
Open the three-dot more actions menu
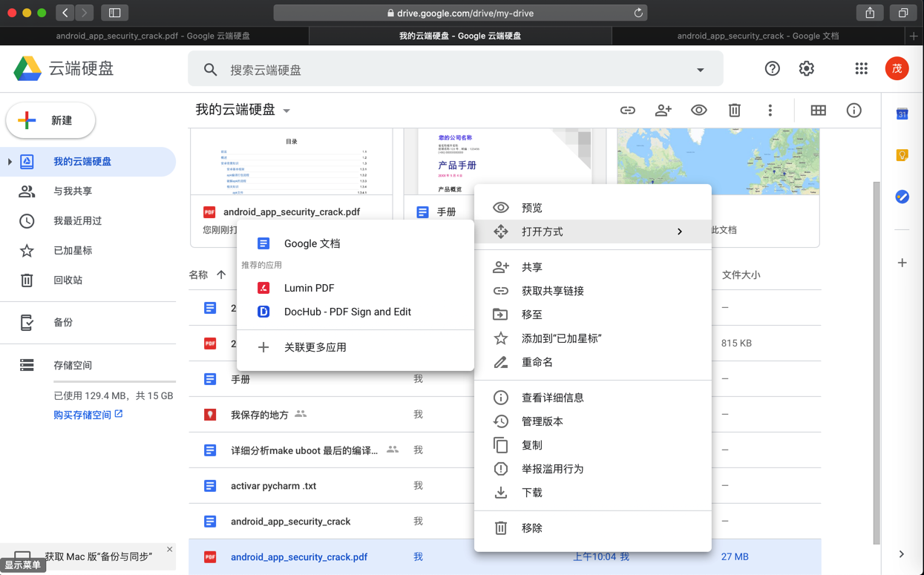coord(770,111)
